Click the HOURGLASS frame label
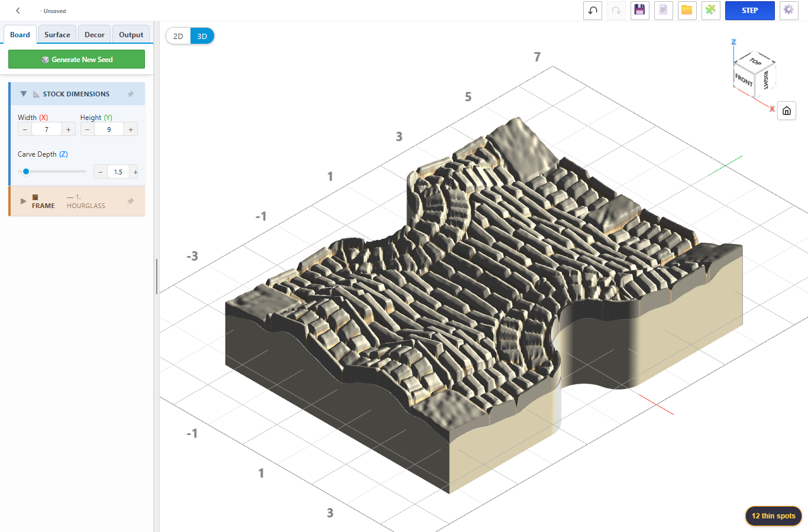Screen dimensions: 808x532 click(x=86, y=206)
